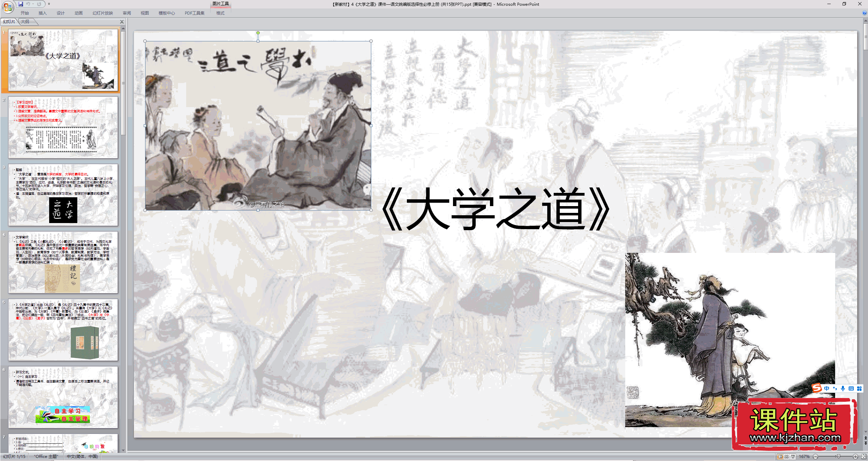Viewport: 868px width, 461px height.
Task: Click the “Office 主题” status bar label
Action: coord(46,457)
